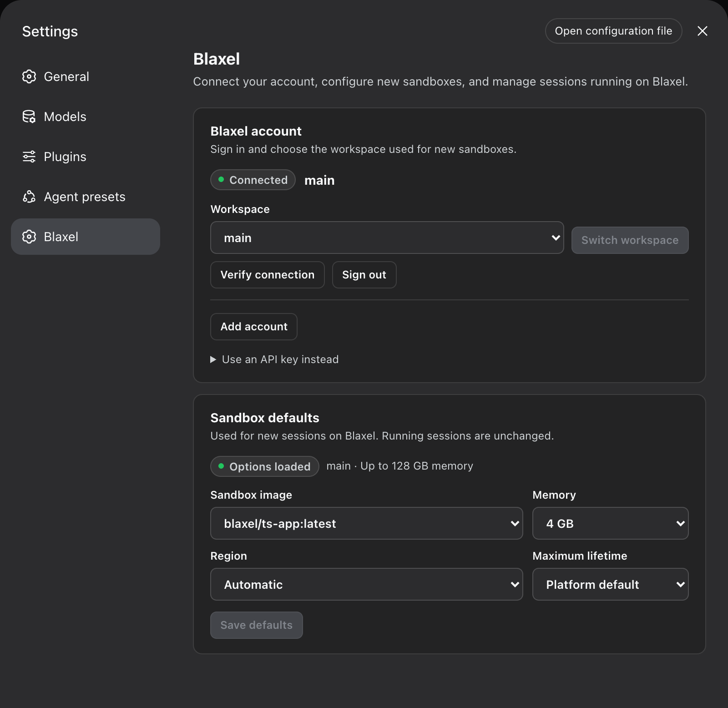
Task: Open the Region dropdown set to Automatic
Action: pyautogui.click(x=367, y=584)
